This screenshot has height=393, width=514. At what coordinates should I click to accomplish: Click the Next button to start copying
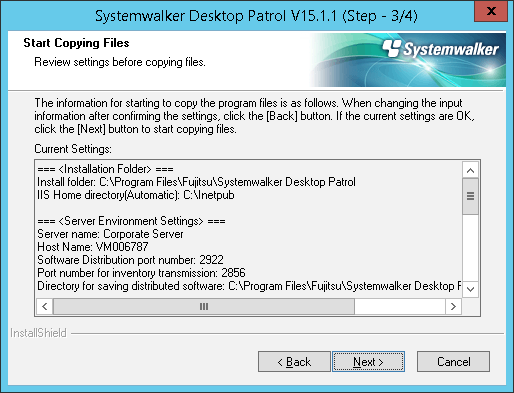[368, 361]
